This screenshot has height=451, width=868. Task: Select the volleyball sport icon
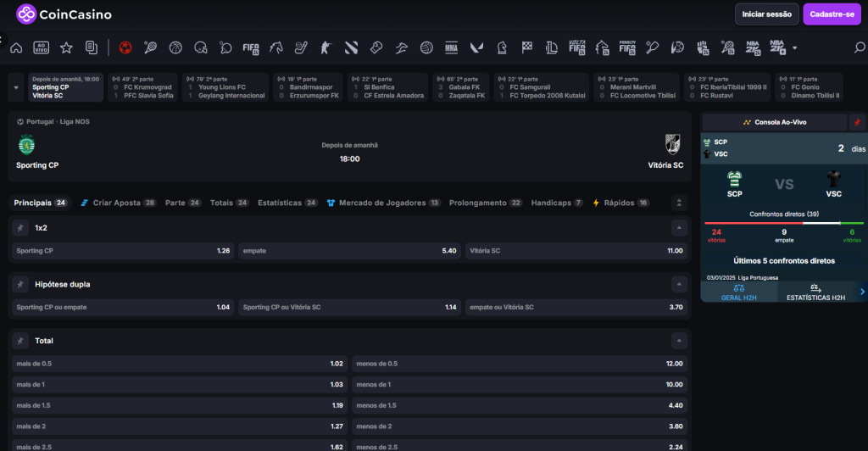tap(426, 48)
